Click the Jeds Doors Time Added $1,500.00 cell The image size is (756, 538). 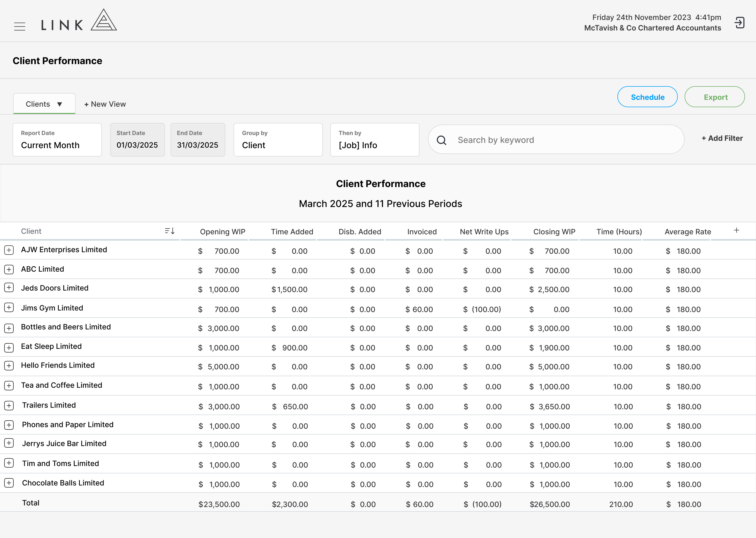[289, 289]
